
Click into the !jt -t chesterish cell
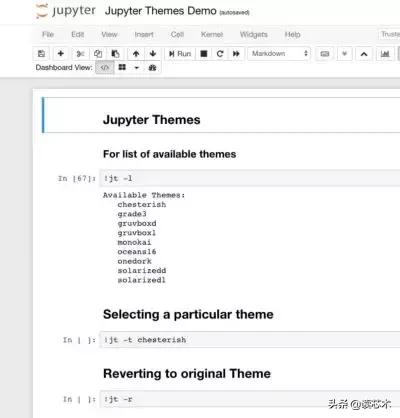coord(250,340)
